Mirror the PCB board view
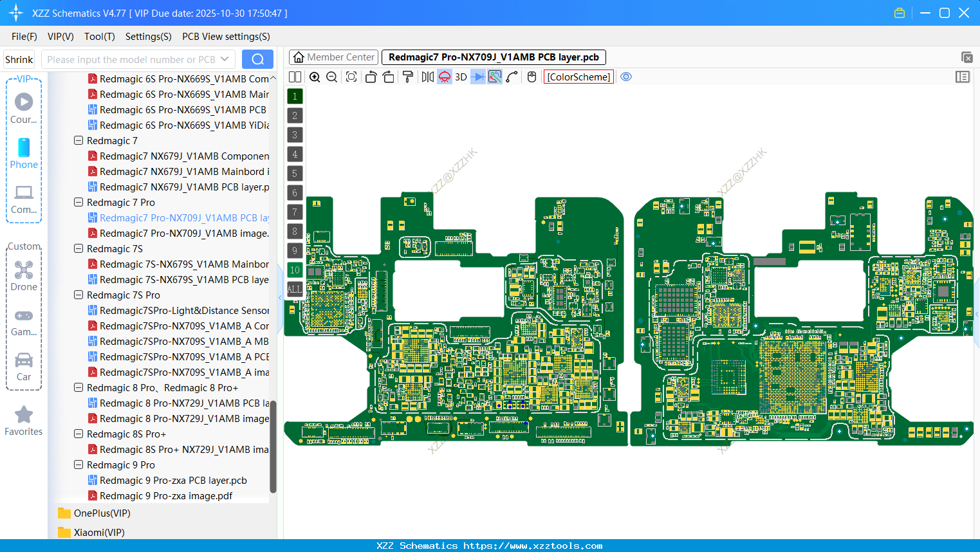 (427, 77)
